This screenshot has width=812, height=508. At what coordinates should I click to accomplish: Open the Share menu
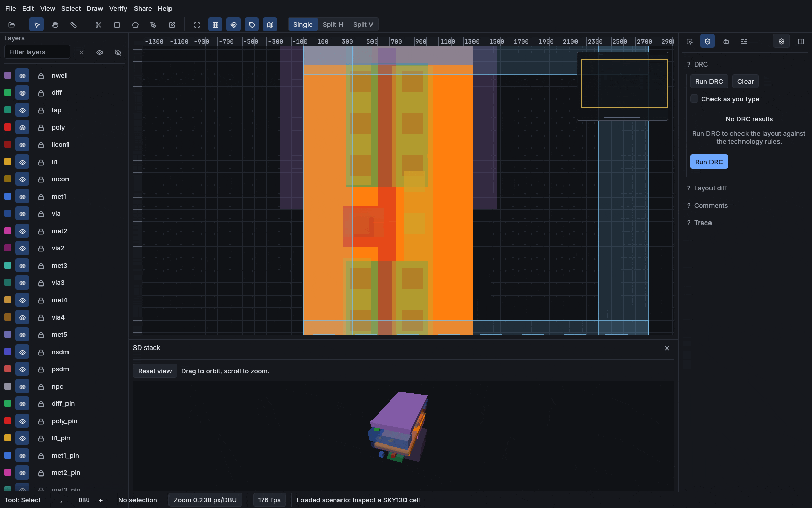coord(143,9)
